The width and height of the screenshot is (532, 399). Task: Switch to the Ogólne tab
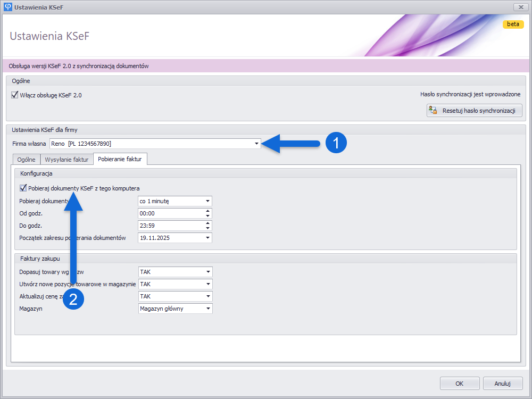(26, 160)
